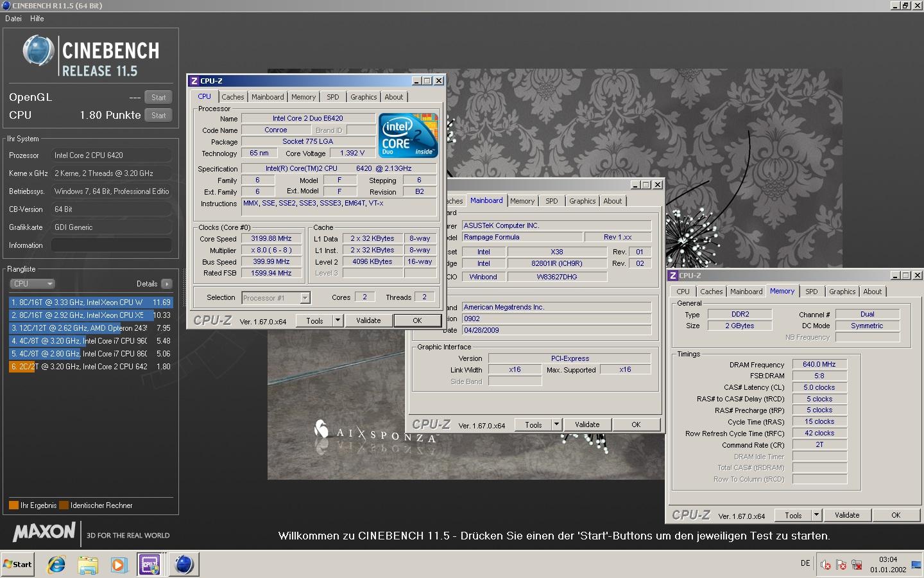Open Internet Explorer from the taskbar
Image resolution: width=924 pixels, height=578 pixels.
coord(56,565)
